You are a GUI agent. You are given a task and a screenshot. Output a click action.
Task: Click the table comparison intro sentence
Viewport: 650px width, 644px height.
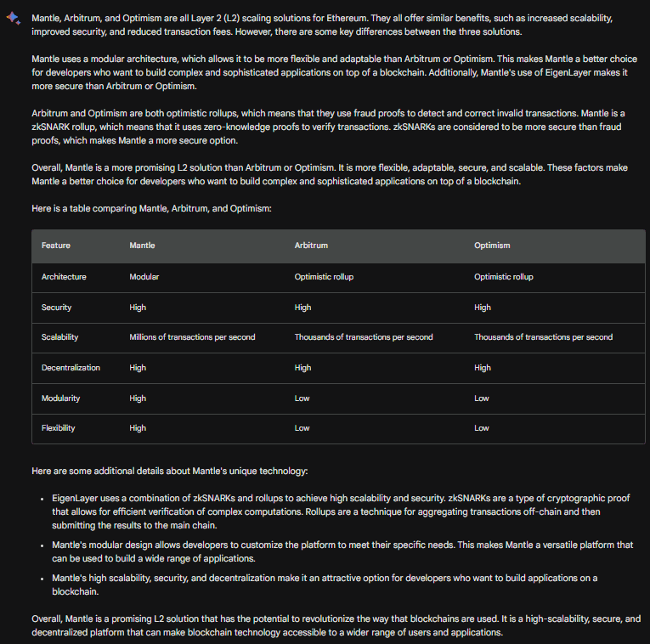tap(151, 208)
